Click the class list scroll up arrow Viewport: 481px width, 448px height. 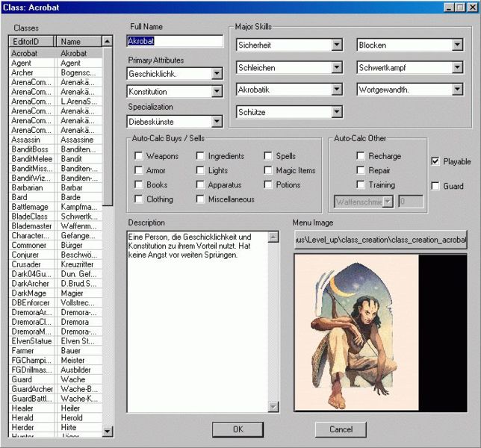107,41
